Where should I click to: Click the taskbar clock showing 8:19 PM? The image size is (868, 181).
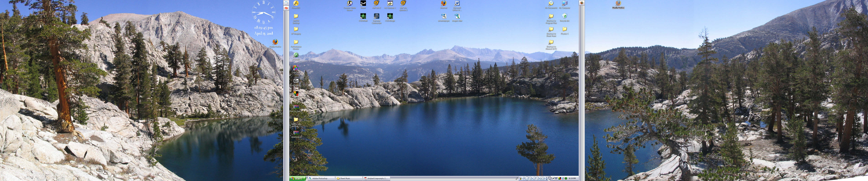[572, 178]
